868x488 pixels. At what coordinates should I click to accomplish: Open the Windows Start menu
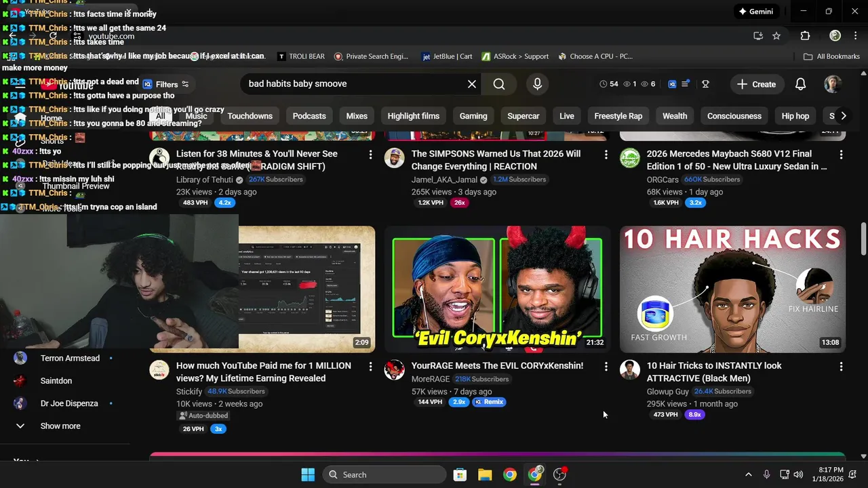click(308, 474)
